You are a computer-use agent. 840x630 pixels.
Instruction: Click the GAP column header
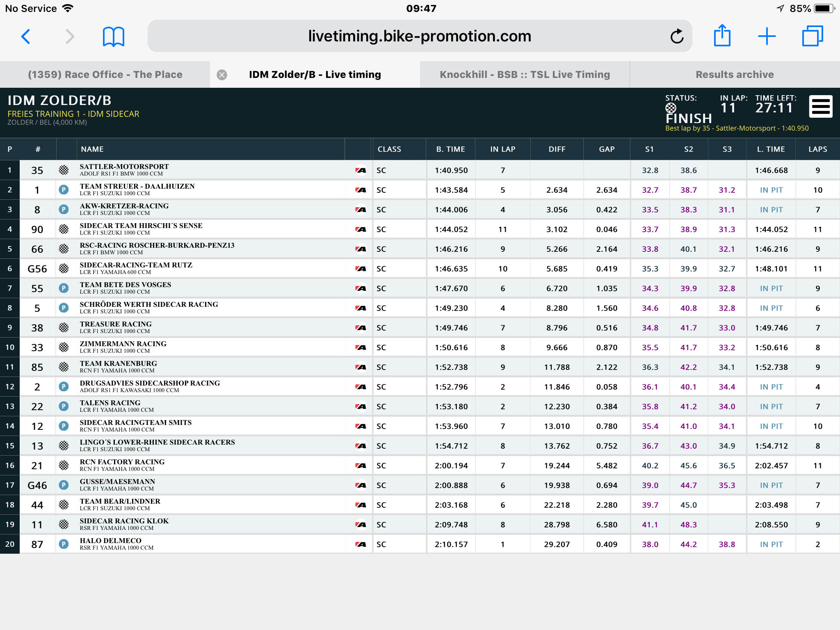click(x=607, y=149)
